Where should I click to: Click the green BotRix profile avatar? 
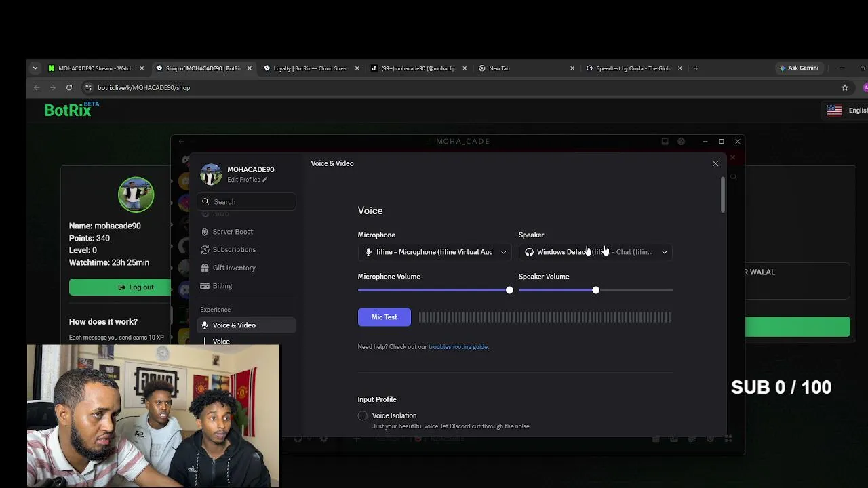click(136, 195)
